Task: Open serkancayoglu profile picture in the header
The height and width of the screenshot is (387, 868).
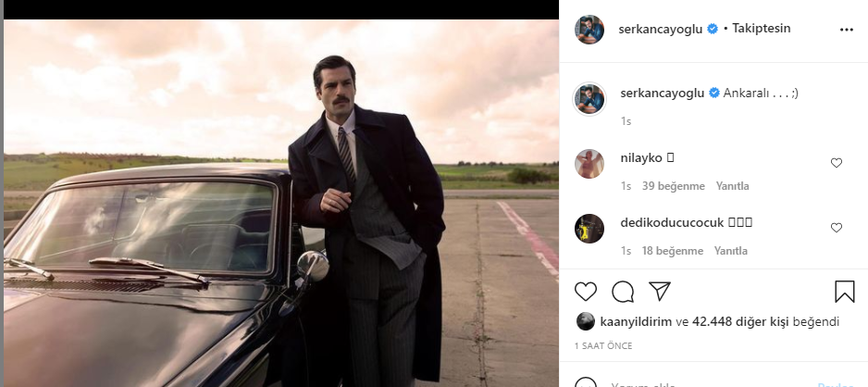Action: [x=589, y=30]
